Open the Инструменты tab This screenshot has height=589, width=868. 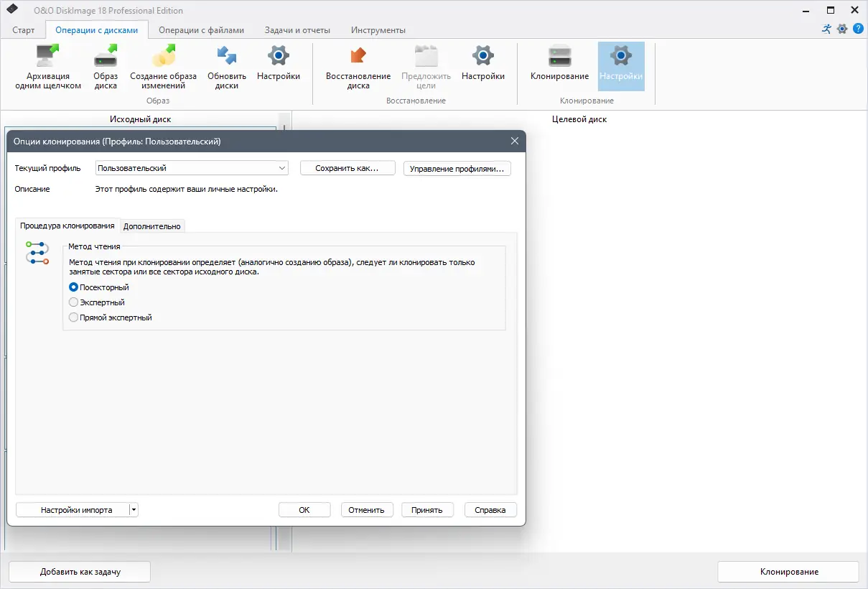point(378,30)
